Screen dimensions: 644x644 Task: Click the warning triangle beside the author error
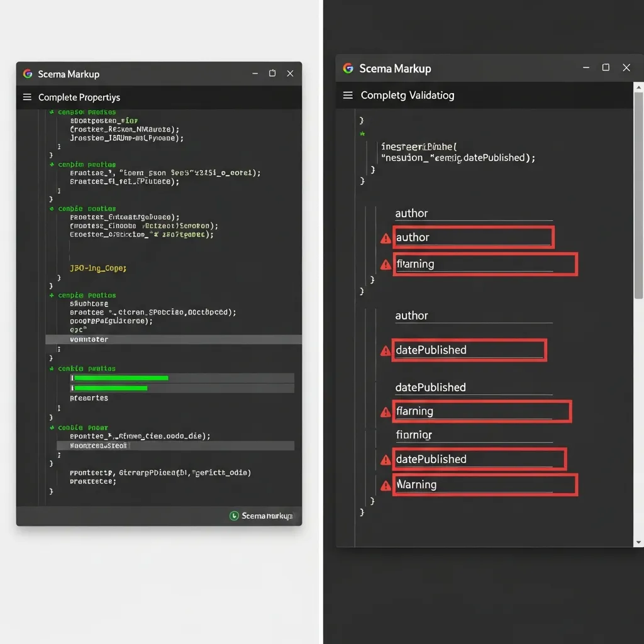385,238
